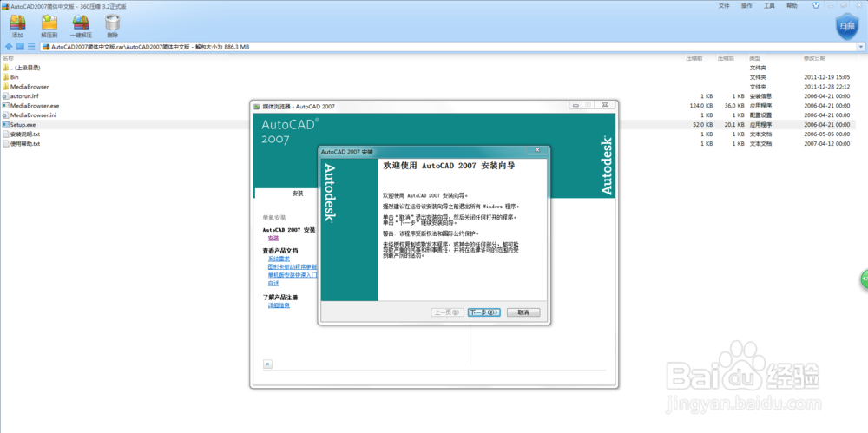Open the 系统需求 link

(279, 259)
